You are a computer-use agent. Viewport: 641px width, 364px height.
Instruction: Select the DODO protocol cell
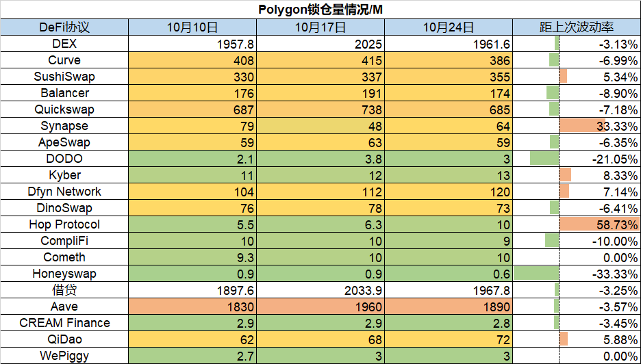pos(64,159)
